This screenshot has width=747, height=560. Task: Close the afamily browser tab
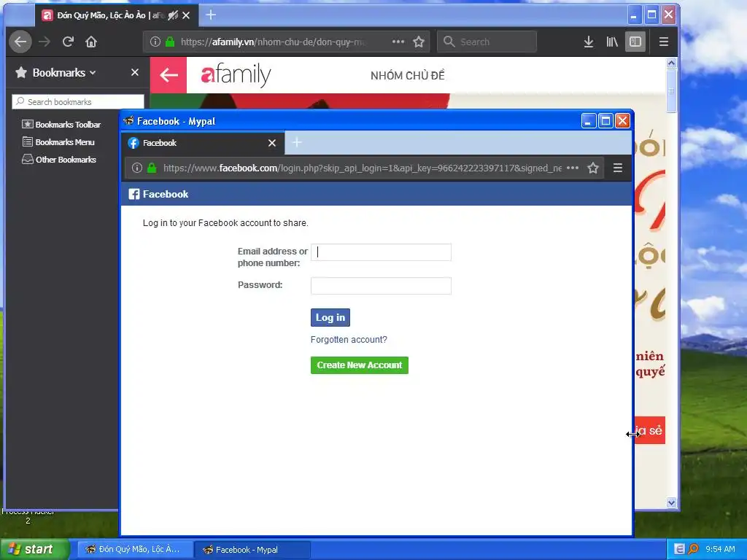pos(186,16)
